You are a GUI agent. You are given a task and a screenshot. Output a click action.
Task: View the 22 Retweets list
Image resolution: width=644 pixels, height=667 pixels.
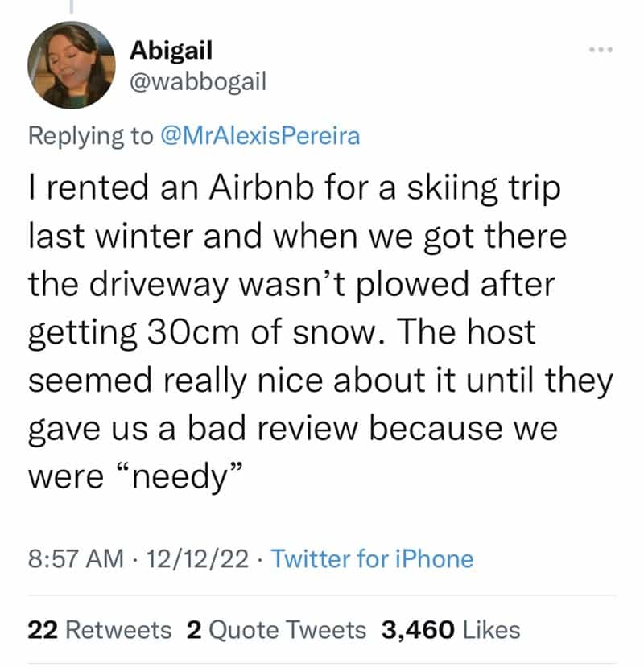pos(99,630)
